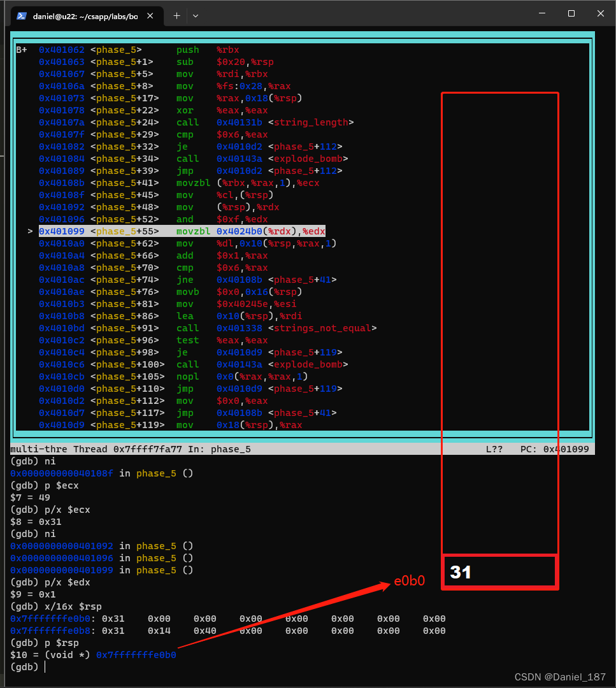616x688 pixels.
Task: Click the red e0b0 annotation label
Action: tap(409, 581)
